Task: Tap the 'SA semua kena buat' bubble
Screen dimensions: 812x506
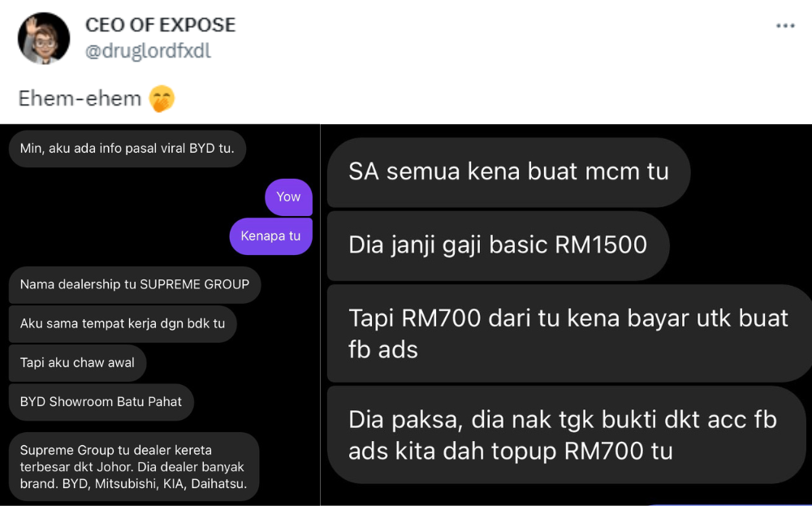Action: click(508, 172)
